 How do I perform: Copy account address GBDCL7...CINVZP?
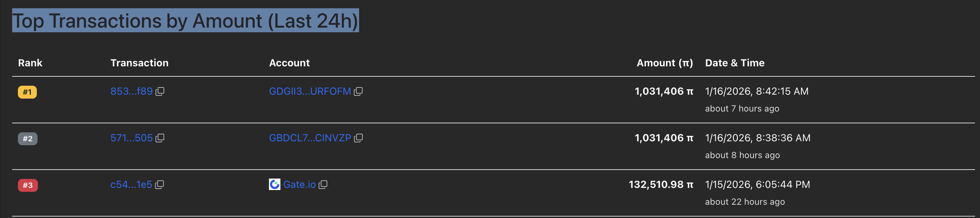358,138
